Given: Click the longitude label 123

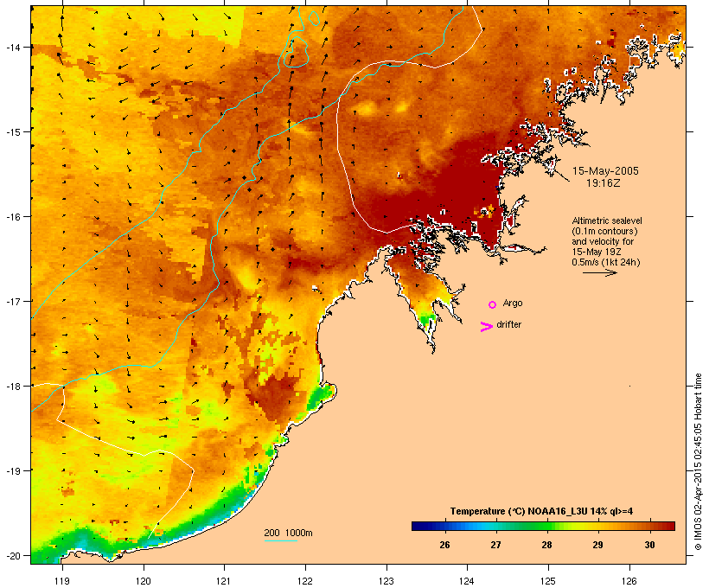Looking at the screenshot, I should coord(386,581).
